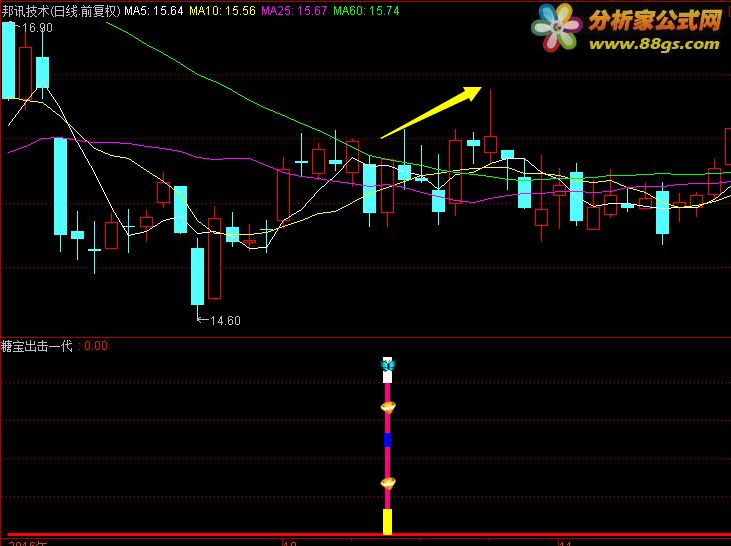The height and width of the screenshot is (546, 731).
Task: Select the MA60: 15.74 indicator label
Action: (x=366, y=11)
